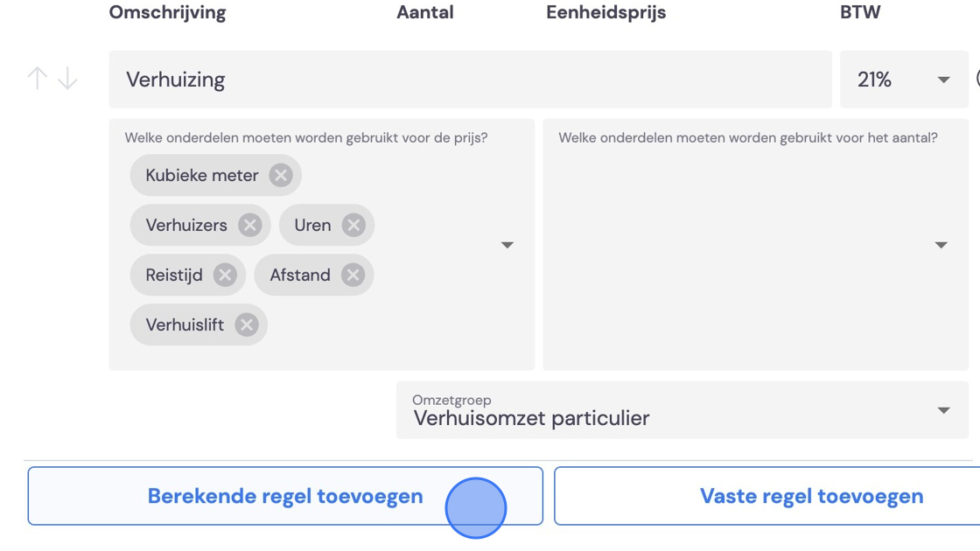This screenshot has width=980, height=551.
Task: Remove the Verhuislift chip
Action: 246,324
